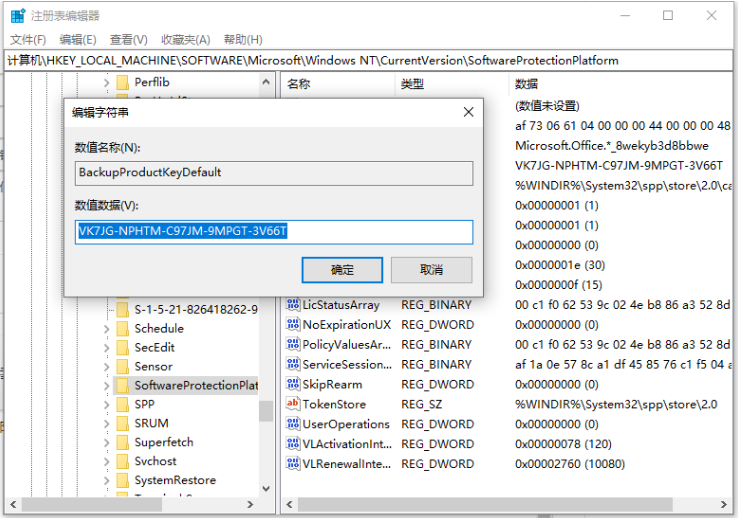Screen dimensions: 738x518
Task: Click the Superfetch folder icon
Action: (x=122, y=443)
